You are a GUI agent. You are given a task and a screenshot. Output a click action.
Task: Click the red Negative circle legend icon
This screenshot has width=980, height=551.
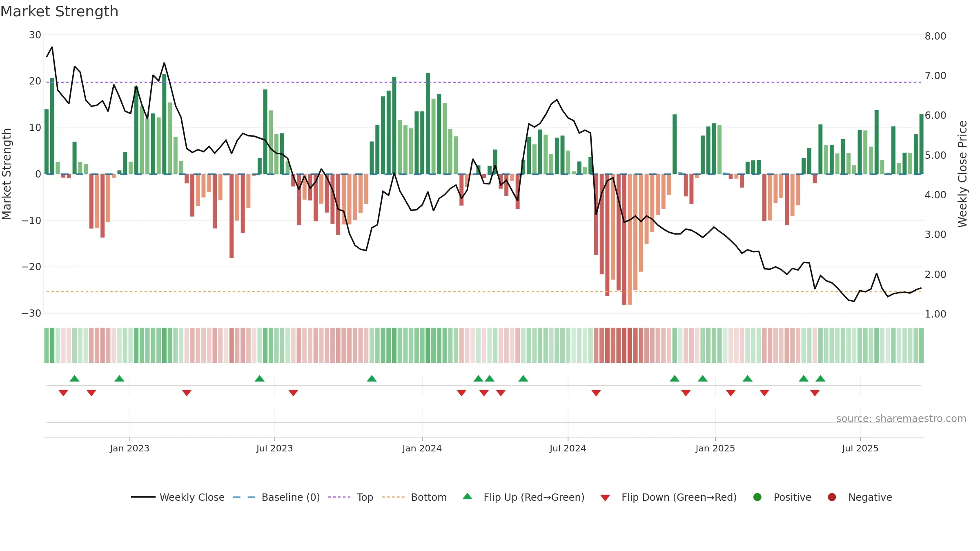[x=832, y=497]
